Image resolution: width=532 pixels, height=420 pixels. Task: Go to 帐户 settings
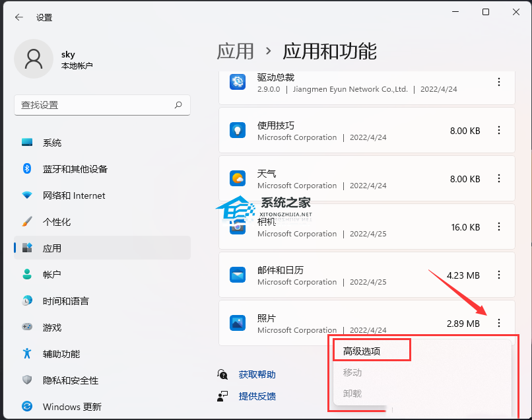click(102, 274)
